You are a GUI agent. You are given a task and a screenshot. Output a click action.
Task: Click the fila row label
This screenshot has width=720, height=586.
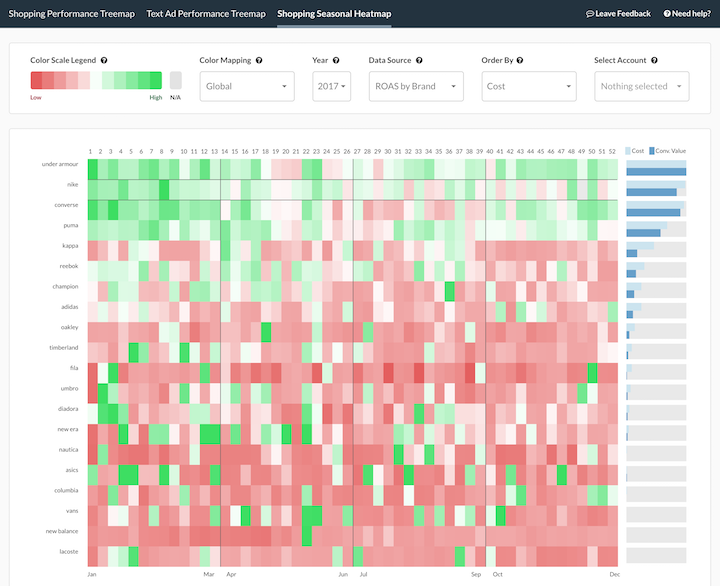click(x=74, y=368)
